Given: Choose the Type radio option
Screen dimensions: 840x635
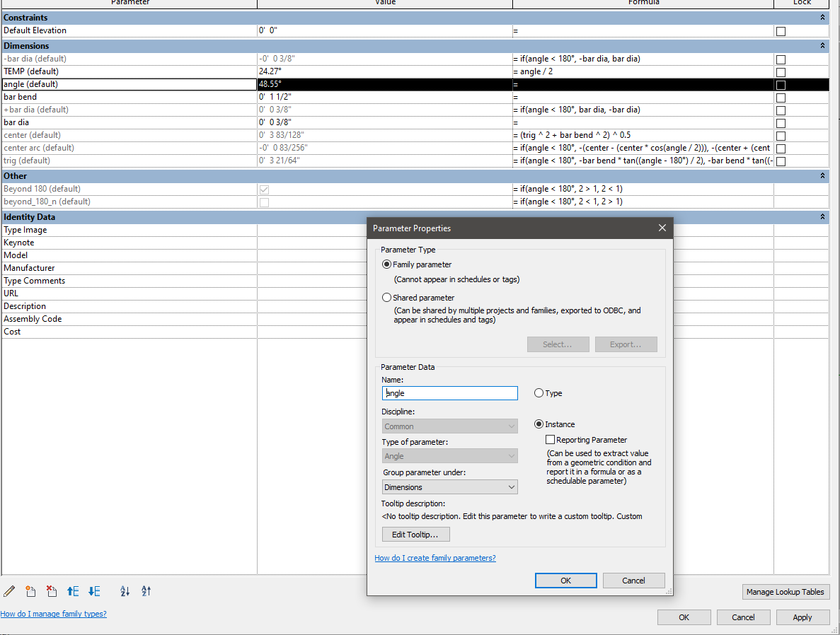Looking at the screenshot, I should 539,393.
